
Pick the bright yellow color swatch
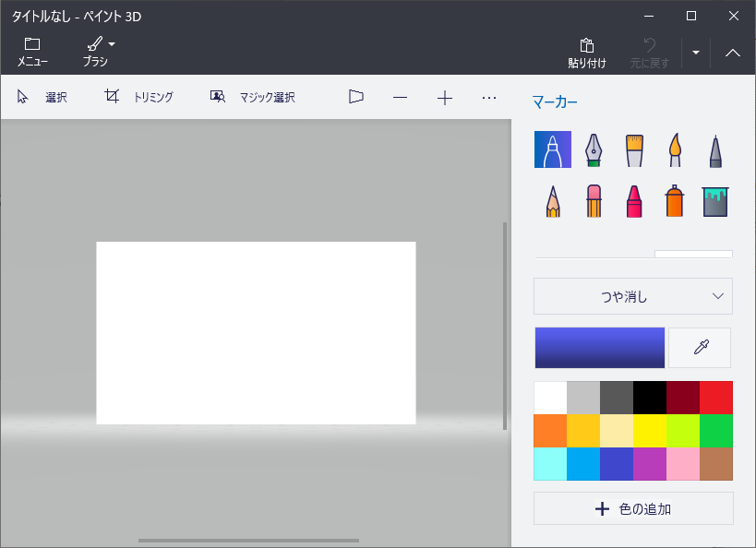pyautogui.click(x=650, y=431)
